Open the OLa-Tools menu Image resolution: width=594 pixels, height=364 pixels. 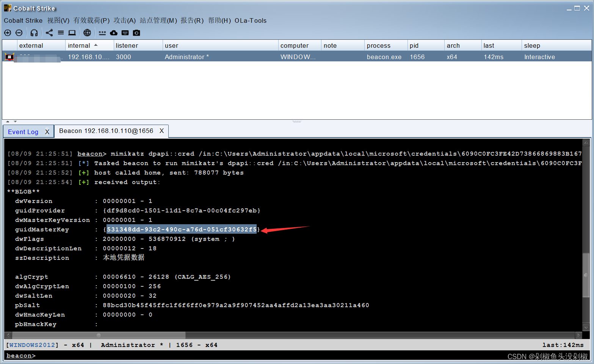pyautogui.click(x=250, y=20)
